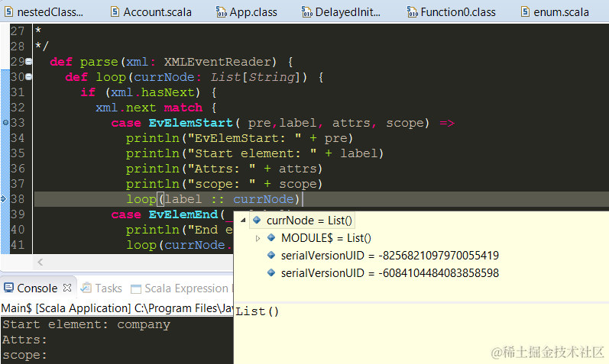Click 'Start element: company' console output line
The image size is (609, 364).
(86, 324)
